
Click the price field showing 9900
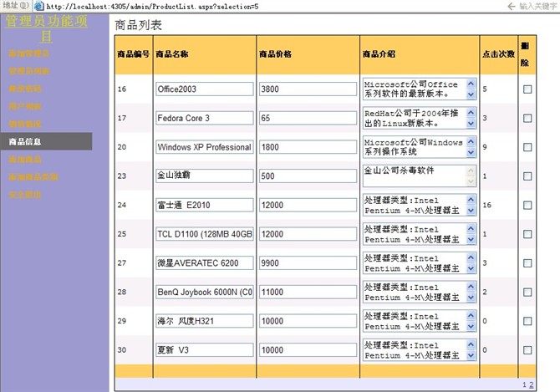[308, 263]
